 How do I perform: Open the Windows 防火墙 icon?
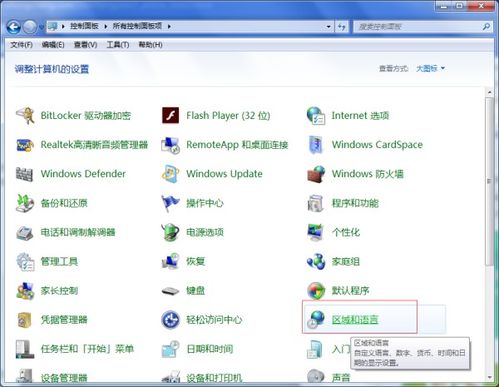316,174
